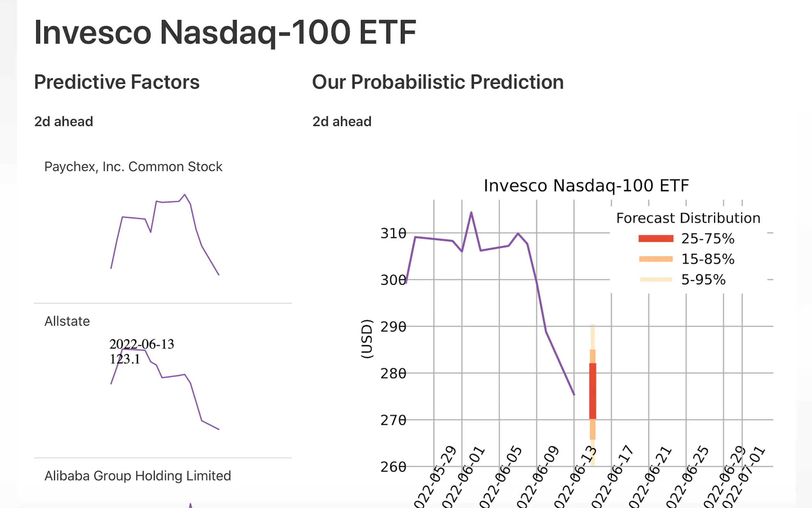Click the Invesco Nasdaq-100 ETF page heading

[x=225, y=33]
